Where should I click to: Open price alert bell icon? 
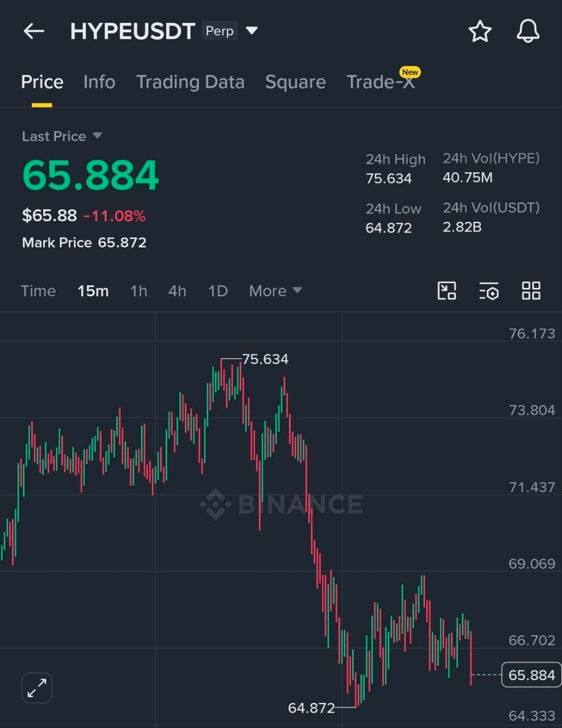pos(528,31)
